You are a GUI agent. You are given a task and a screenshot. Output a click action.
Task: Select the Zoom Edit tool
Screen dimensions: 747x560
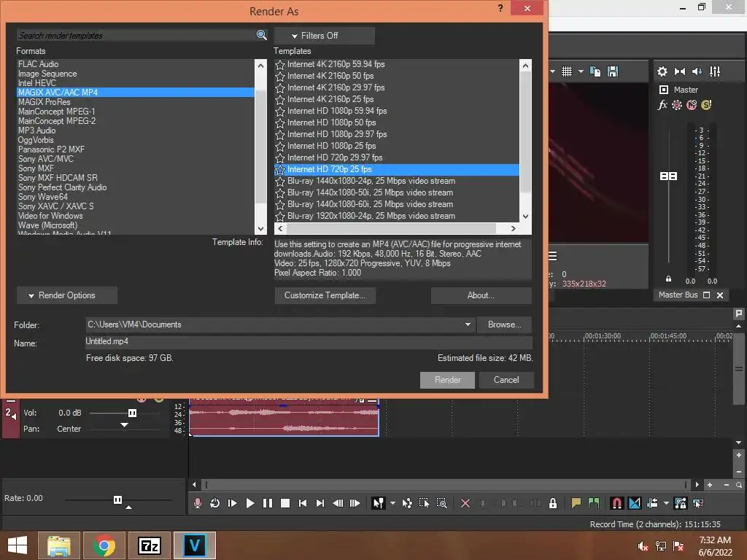pyautogui.click(x=441, y=503)
